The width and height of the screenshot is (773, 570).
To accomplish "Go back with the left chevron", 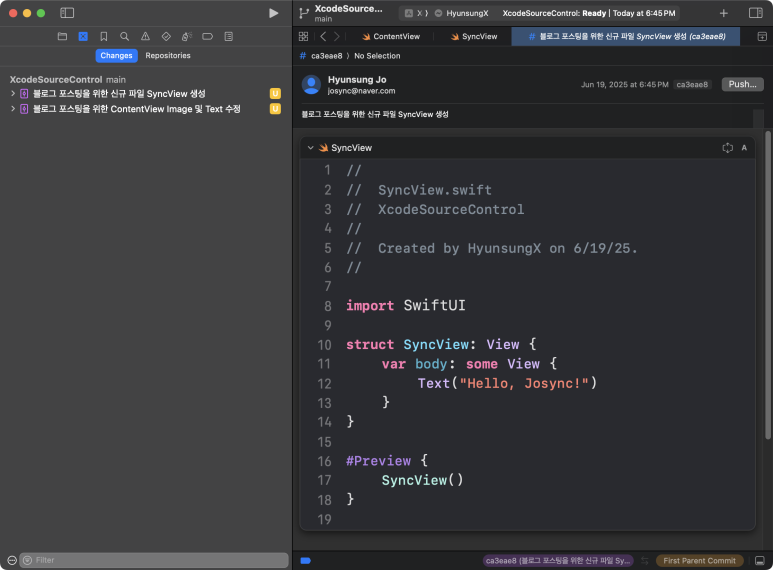I will click(323, 36).
